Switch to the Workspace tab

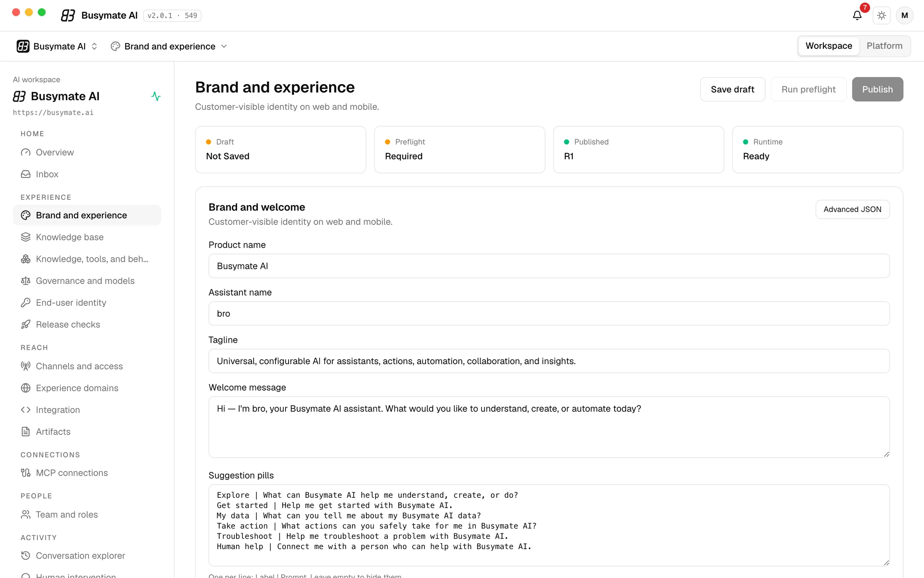click(829, 46)
